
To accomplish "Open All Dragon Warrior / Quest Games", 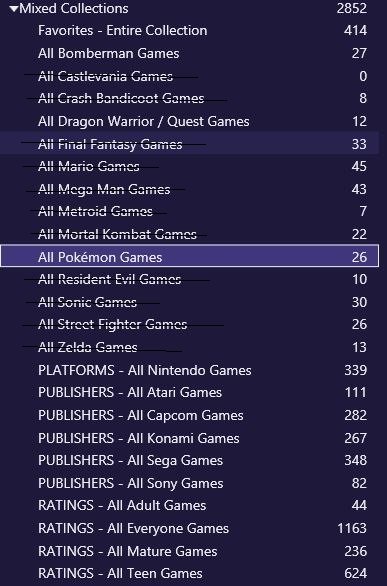I will pos(189,121).
